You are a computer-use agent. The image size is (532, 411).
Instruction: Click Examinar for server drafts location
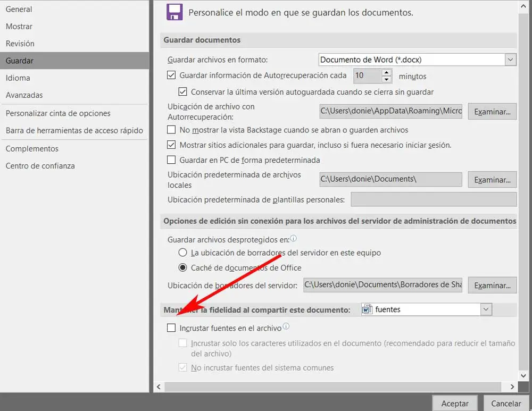(492, 285)
